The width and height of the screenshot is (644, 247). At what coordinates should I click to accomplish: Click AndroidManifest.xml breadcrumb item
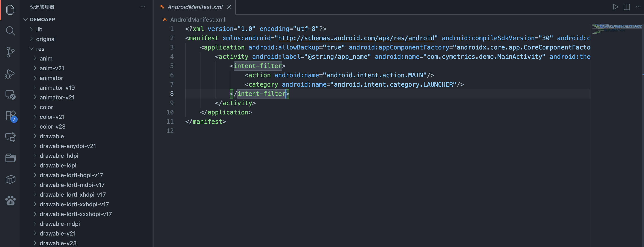[197, 19]
